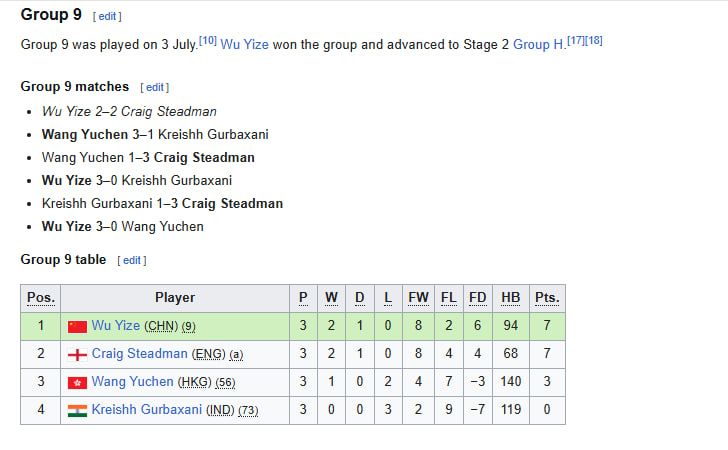Open the Group H link
This screenshot has width=728, height=450.
coord(539,45)
